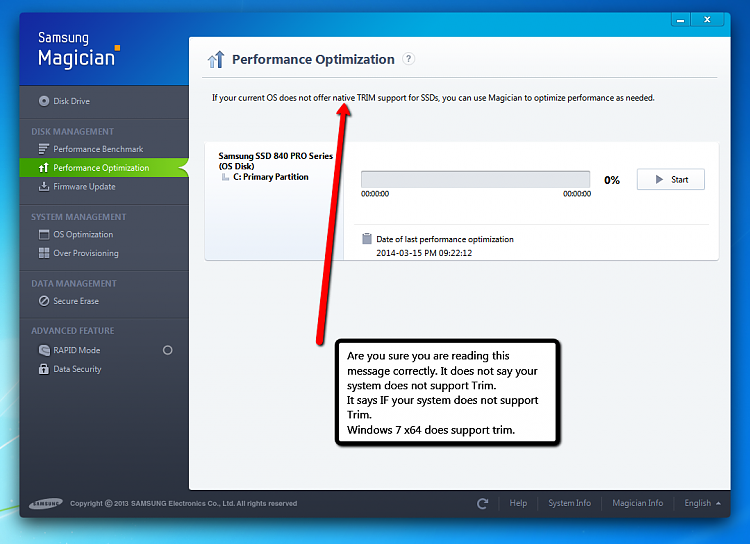Open the help question mark icon

pyautogui.click(x=408, y=59)
